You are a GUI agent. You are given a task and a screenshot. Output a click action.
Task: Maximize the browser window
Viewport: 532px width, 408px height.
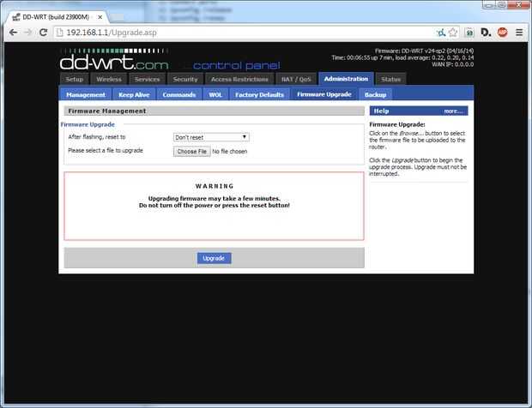(502, 4)
